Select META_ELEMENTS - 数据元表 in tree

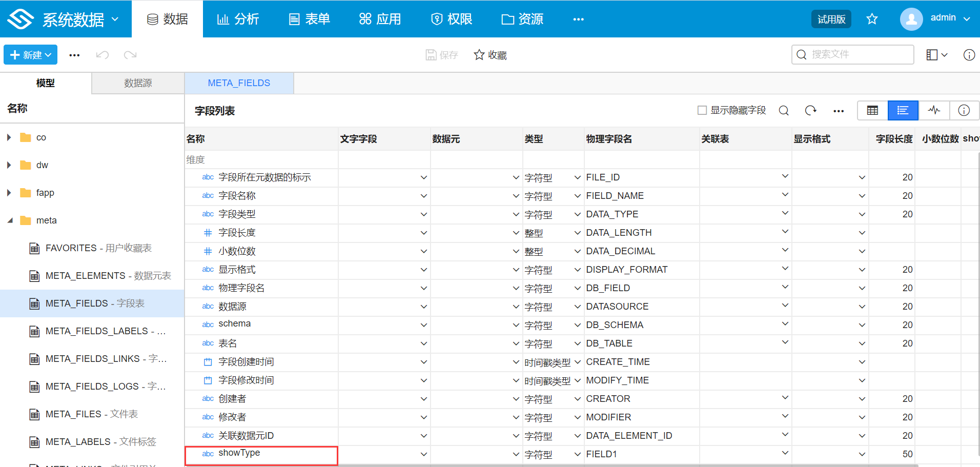108,276
